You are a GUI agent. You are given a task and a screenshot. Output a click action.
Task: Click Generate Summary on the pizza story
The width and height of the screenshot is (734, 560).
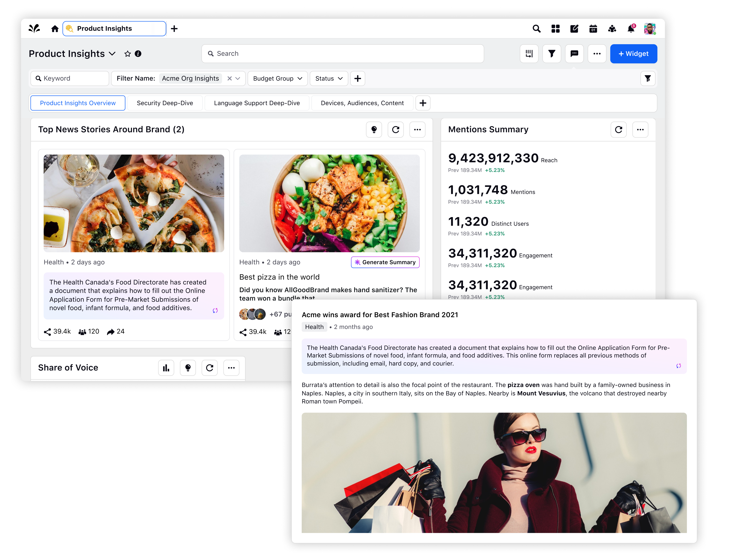click(x=385, y=262)
